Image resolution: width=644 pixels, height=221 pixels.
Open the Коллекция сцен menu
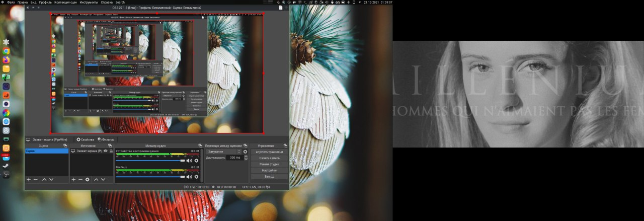[66, 3]
